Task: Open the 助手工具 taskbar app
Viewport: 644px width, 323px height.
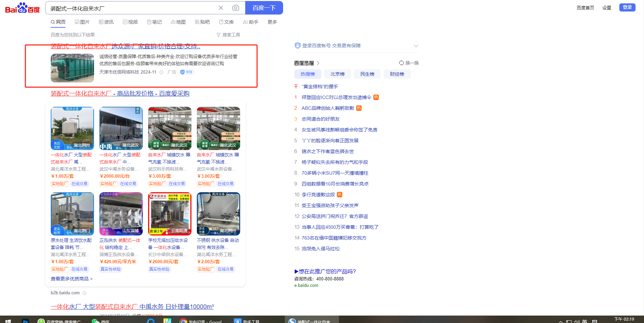Action: pos(247,321)
